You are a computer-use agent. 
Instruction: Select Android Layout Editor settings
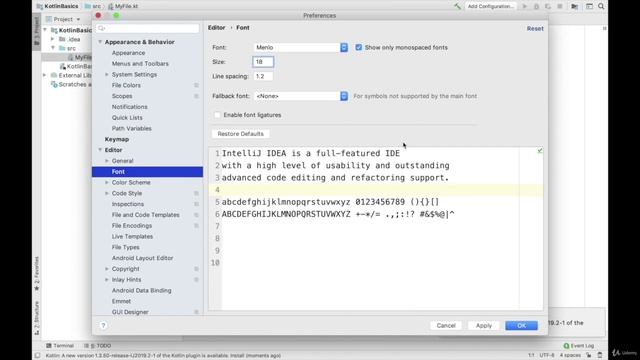click(x=142, y=258)
